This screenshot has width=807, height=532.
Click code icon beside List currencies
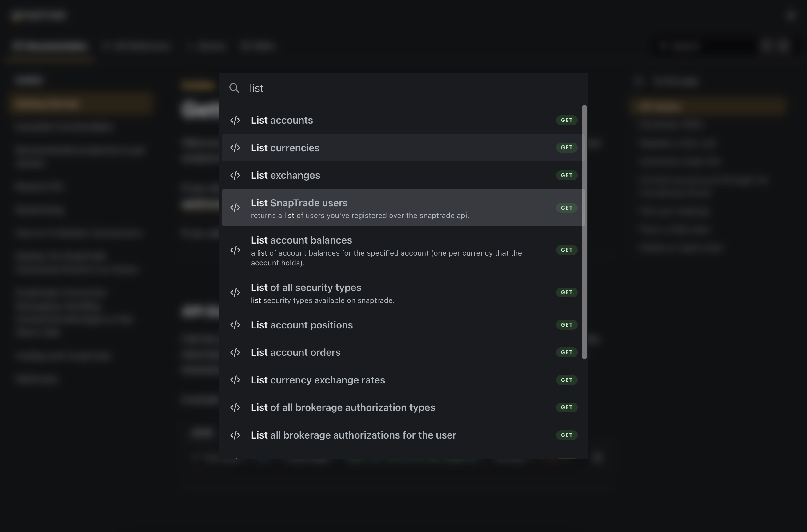[235, 148]
